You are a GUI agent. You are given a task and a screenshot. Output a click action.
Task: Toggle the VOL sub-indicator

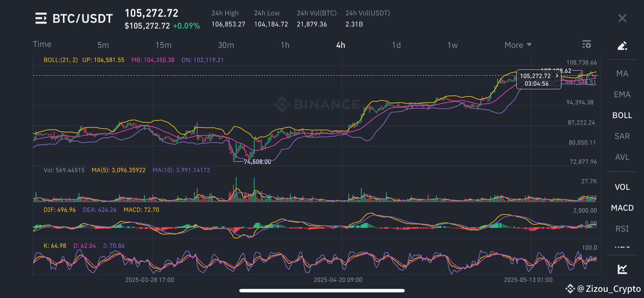pos(622,187)
